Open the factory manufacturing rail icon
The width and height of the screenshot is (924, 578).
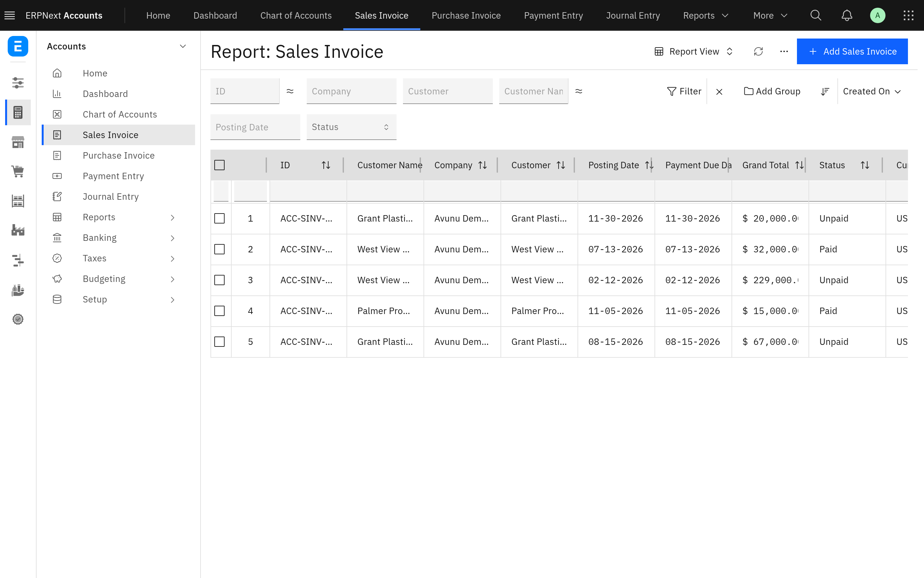tap(18, 230)
